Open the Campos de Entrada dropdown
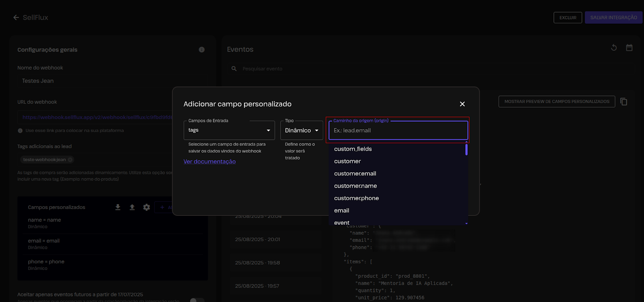This screenshot has width=644, height=302. [x=229, y=130]
